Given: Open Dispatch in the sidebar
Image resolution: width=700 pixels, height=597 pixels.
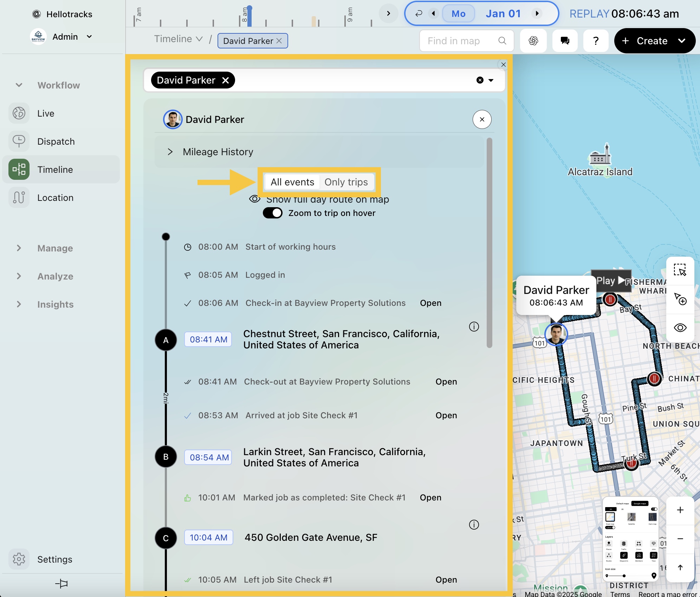Looking at the screenshot, I should coord(56,142).
